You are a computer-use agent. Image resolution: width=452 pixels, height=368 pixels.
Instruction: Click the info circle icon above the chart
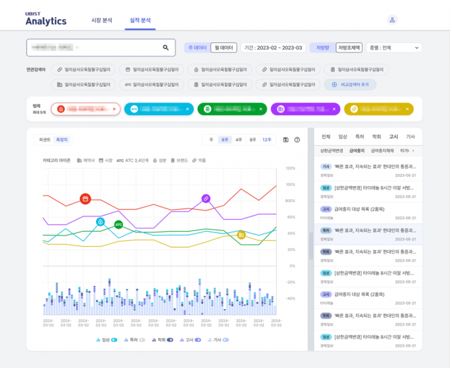[x=297, y=140]
